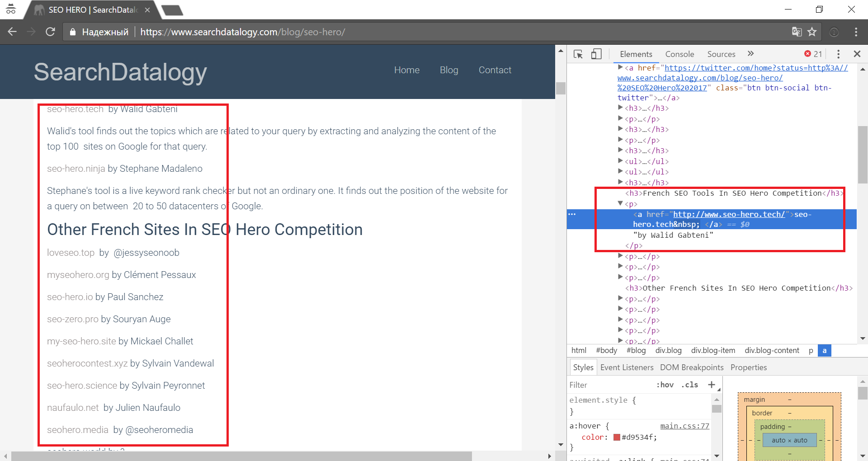Click the address bar URL
The height and width of the screenshot is (461, 868).
[x=243, y=32]
